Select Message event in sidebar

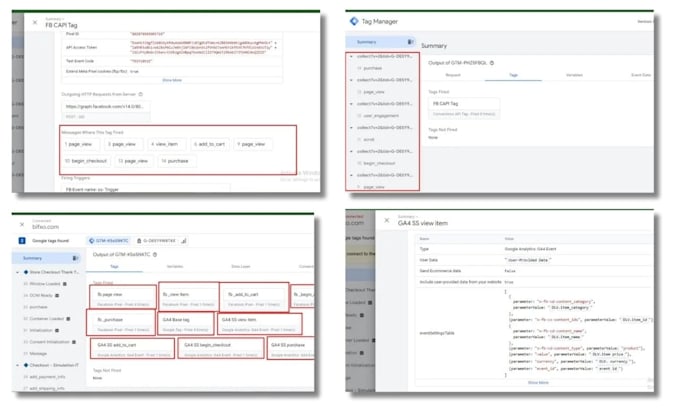pos(38,354)
